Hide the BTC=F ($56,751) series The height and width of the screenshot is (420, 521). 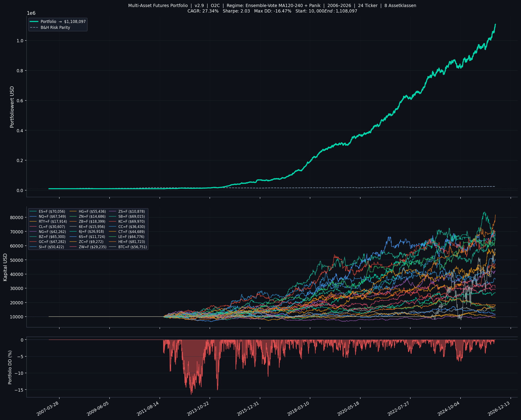click(132, 247)
